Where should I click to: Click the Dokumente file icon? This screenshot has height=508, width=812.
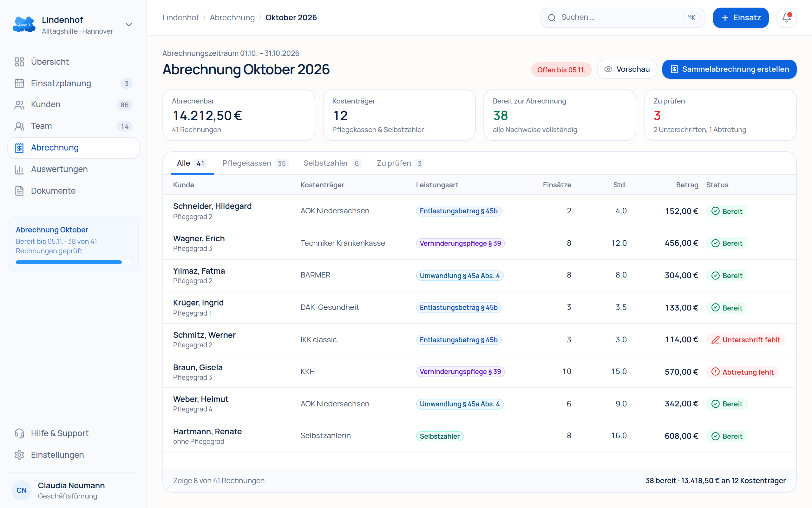[19, 191]
